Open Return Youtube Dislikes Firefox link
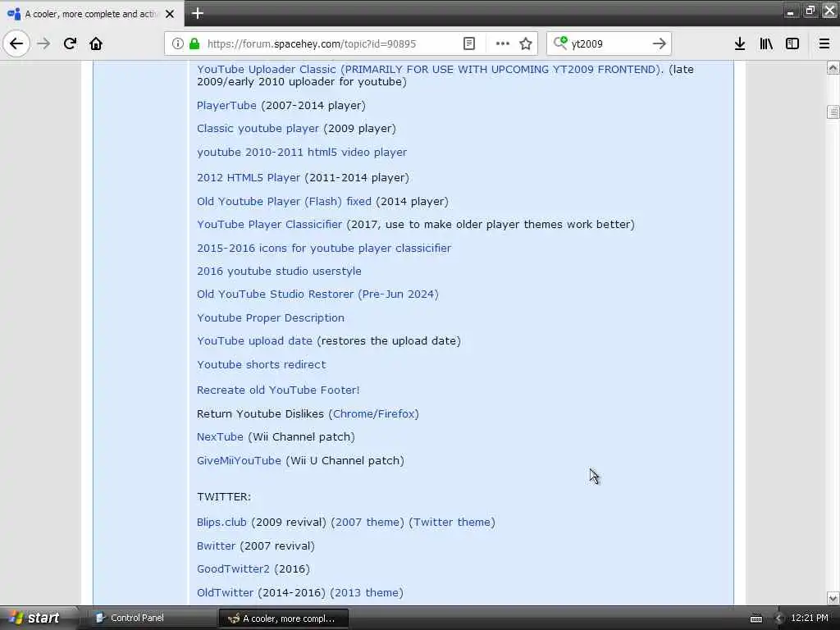 pos(396,413)
